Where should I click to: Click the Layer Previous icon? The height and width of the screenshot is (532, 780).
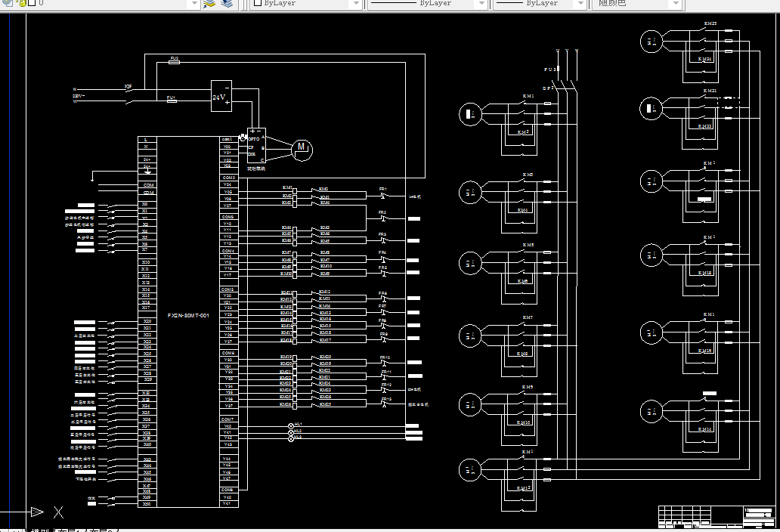227,4
